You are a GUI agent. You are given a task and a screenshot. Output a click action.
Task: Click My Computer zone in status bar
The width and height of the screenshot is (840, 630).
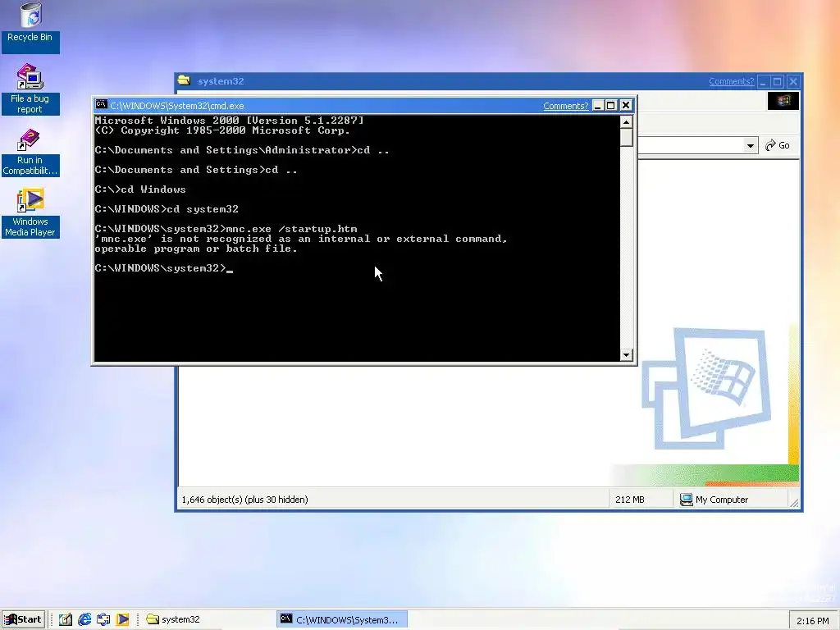pyautogui.click(x=714, y=500)
